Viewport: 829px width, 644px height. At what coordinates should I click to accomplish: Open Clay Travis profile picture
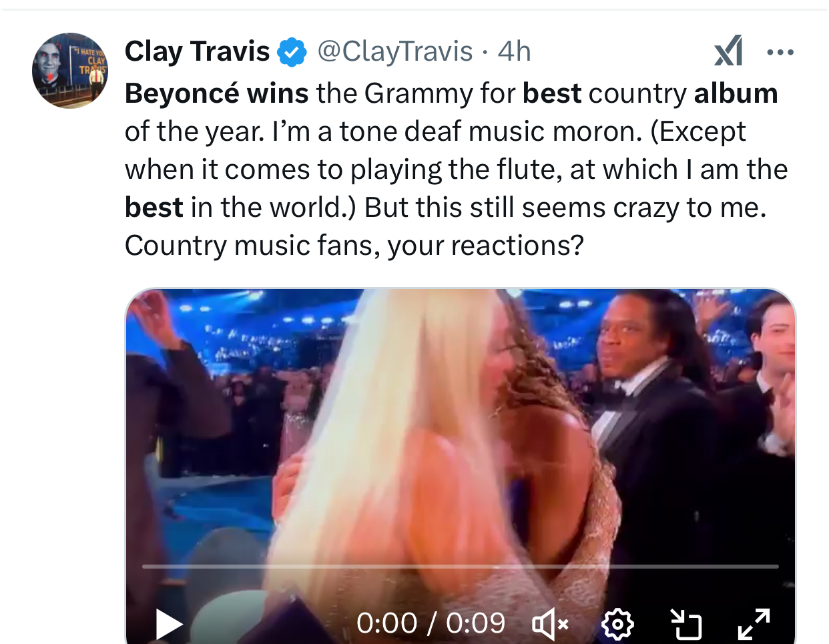click(x=70, y=71)
